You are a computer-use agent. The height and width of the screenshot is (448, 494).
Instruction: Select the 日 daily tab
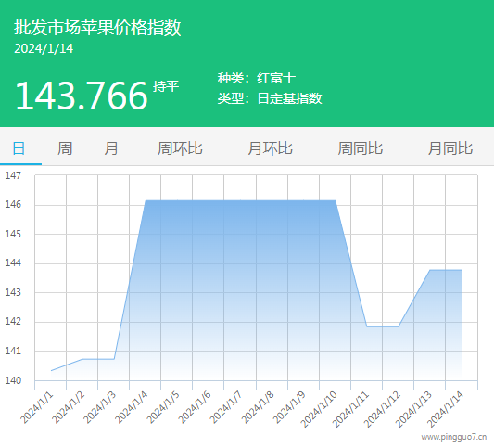[x=19, y=148]
